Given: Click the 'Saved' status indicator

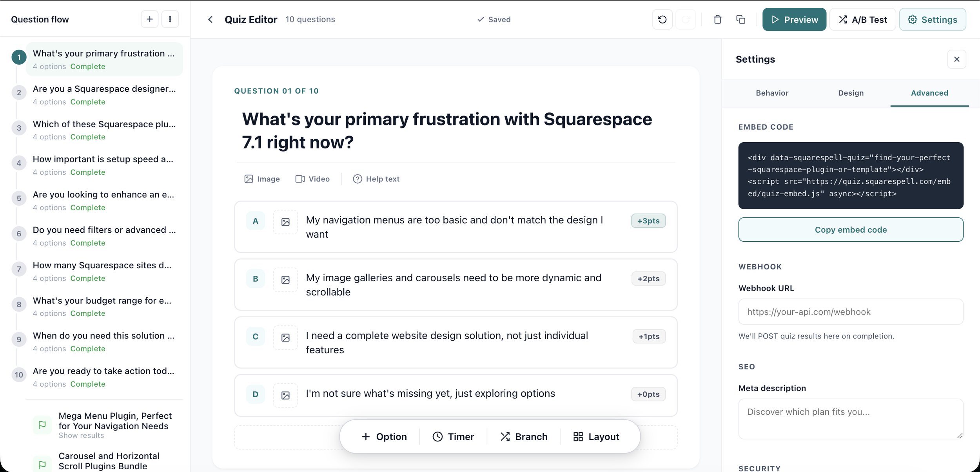Looking at the screenshot, I should 494,20.
